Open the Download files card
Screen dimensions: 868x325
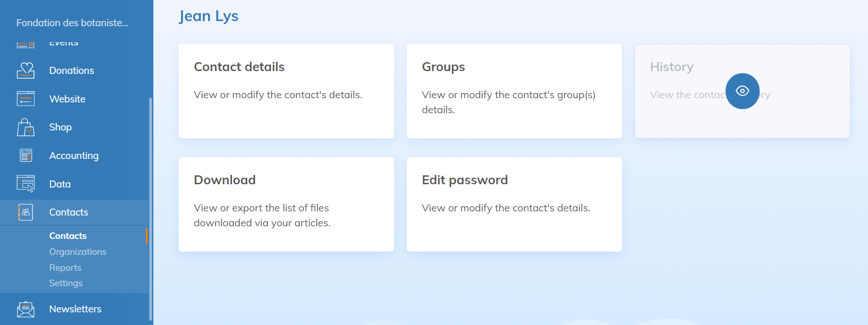[x=286, y=204]
